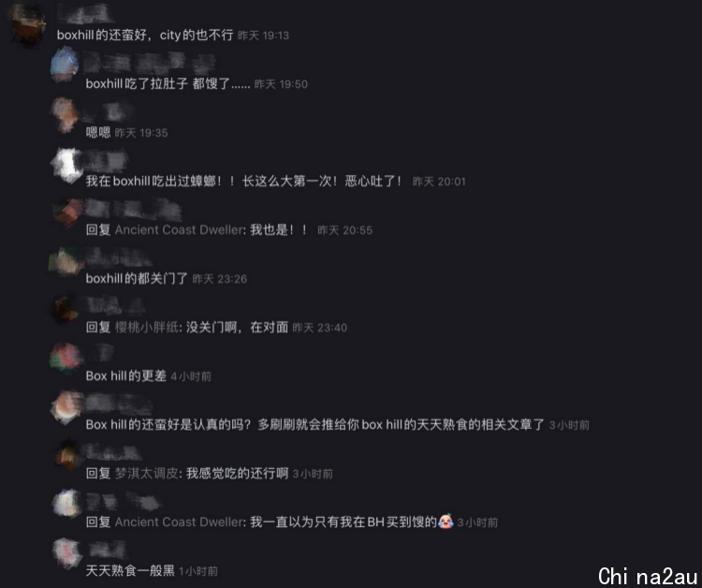This screenshot has width=702, height=588.
Task: Tap avatar beside 'boxhill吃了拉肚子' comment
Action: point(66,65)
